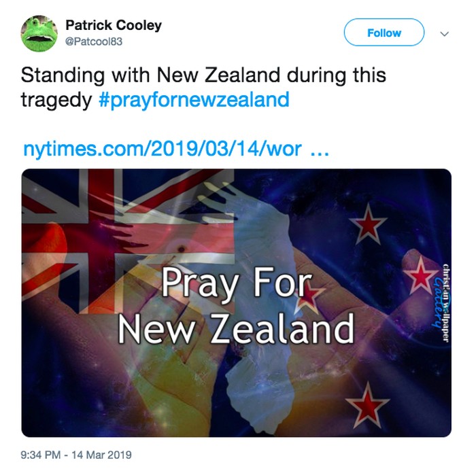The height and width of the screenshot is (471, 476).
Task: View the Pray For New Zealand image
Action: (237, 302)
